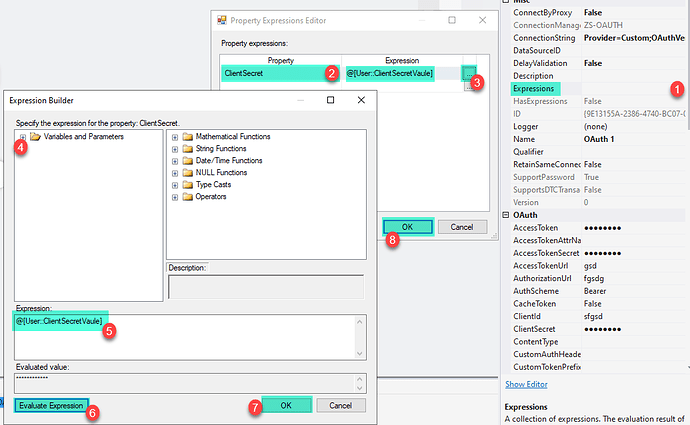Select the Expressions property row

click(540, 89)
